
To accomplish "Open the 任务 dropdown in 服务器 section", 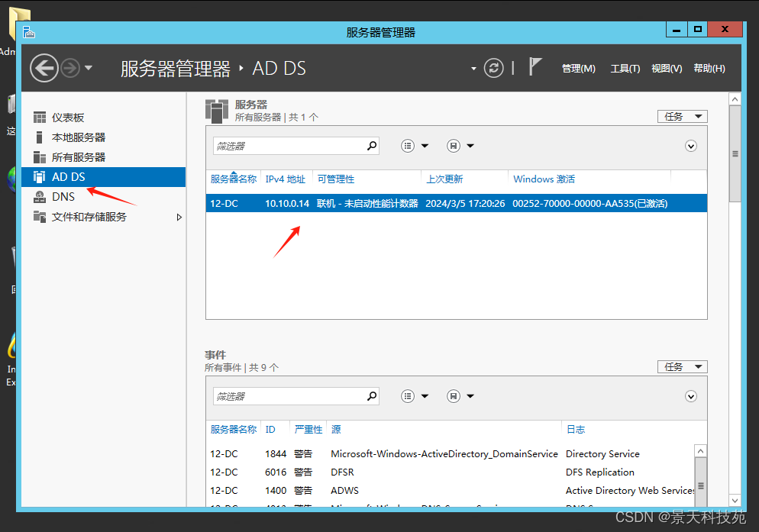I will coord(683,117).
